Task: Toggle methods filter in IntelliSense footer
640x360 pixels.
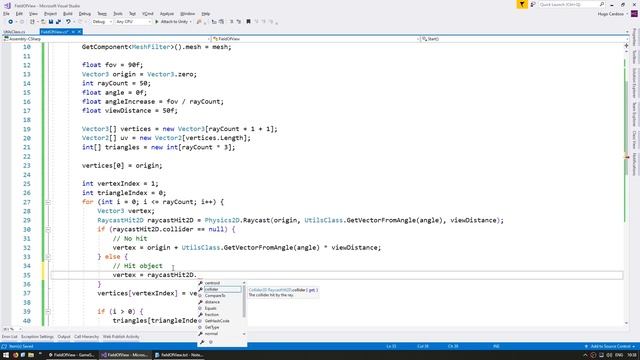Action: [211, 342]
